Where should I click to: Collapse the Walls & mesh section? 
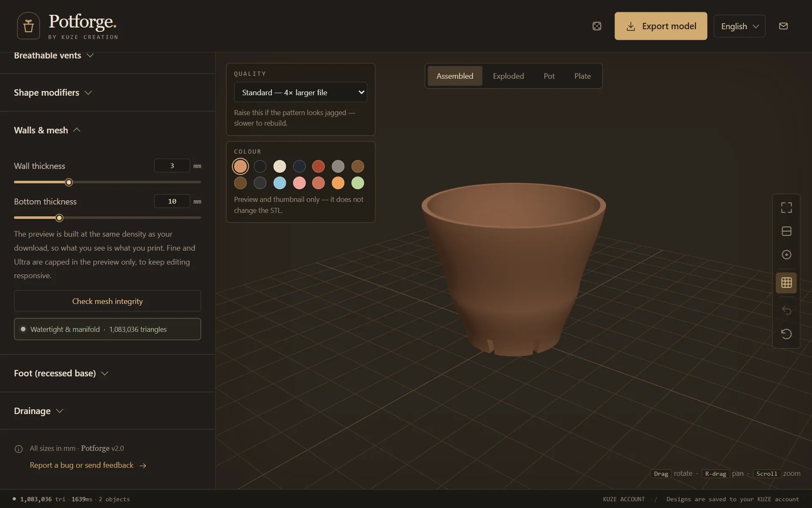click(x=47, y=130)
